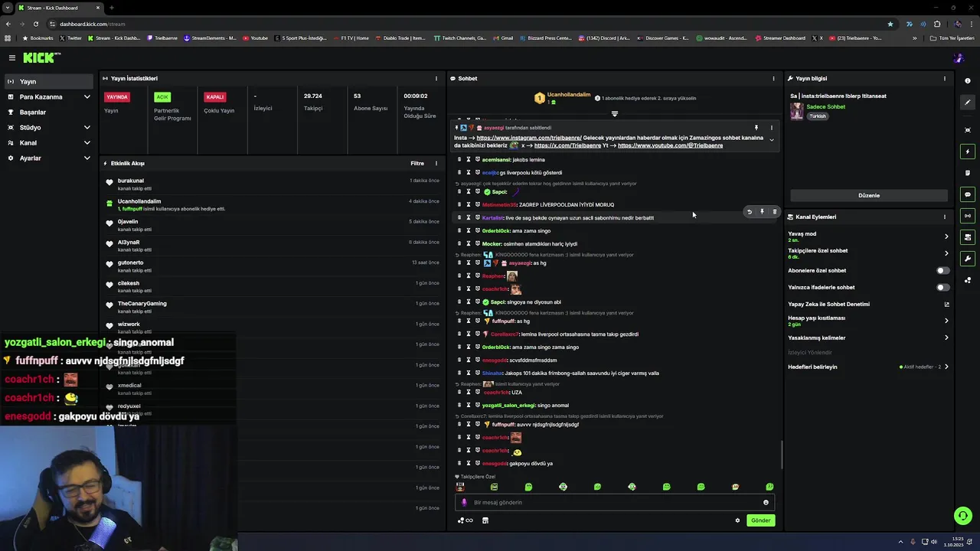The image size is (980, 551).
Task: Click the shop icon below message box
Action: pos(485,520)
